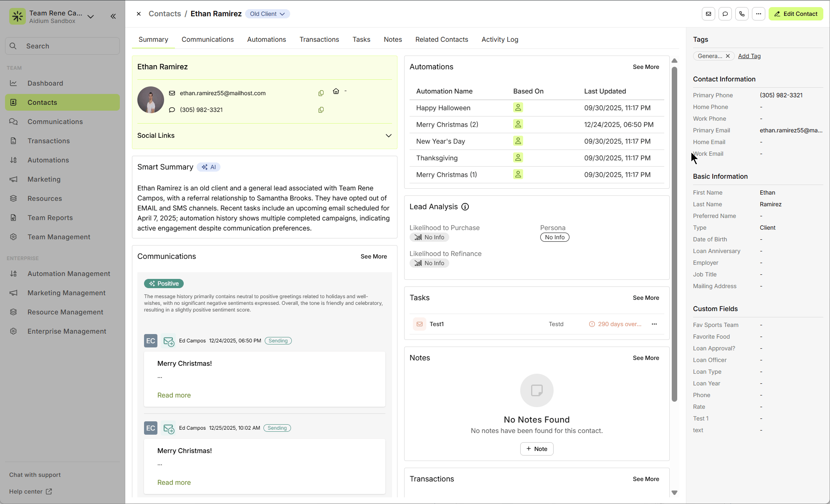Switch to the Communications tab
Image resolution: width=830 pixels, height=504 pixels.
[x=207, y=39]
